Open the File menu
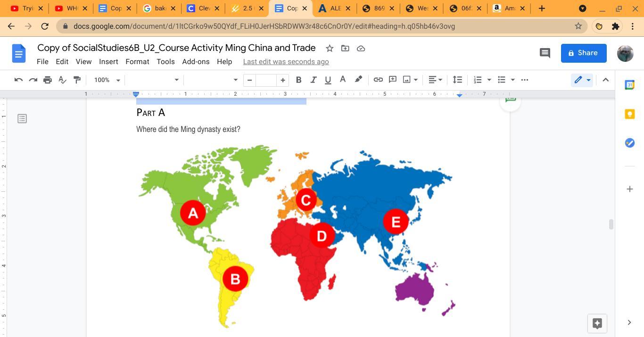Image resolution: width=644 pixels, height=337 pixels. (42, 62)
